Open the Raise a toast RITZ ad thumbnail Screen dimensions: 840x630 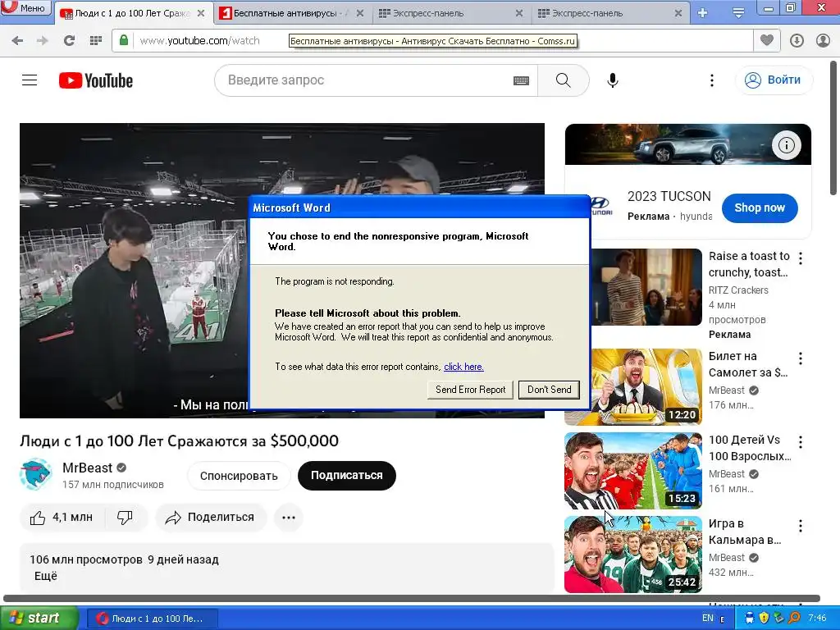(x=646, y=287)
